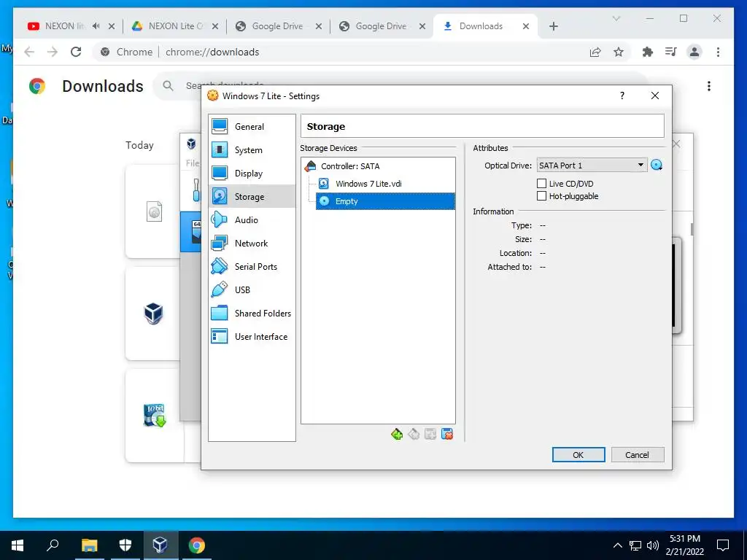Image resolution: width=747 pixels, height=560 pixels.
Task: Open File Explorer from taskbar
Action: 89,545
